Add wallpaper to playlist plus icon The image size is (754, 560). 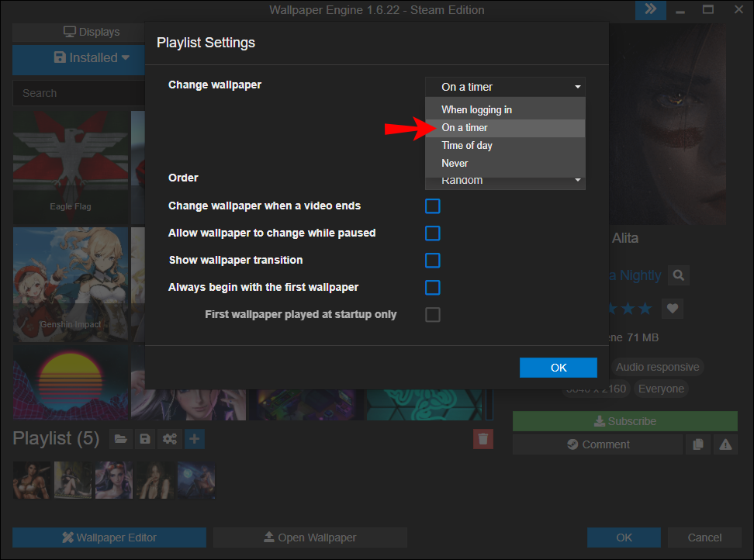tap(194, 439)
